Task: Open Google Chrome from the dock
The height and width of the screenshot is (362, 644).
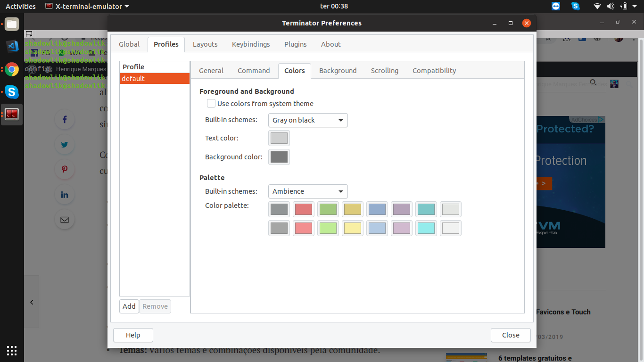Action: 12,69
